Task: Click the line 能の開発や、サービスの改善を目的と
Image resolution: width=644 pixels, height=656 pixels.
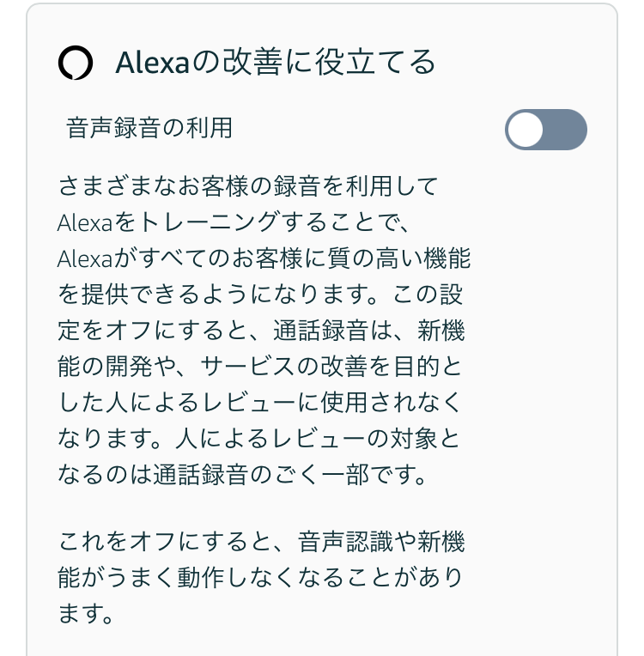Action: click(x=259, y=367)
